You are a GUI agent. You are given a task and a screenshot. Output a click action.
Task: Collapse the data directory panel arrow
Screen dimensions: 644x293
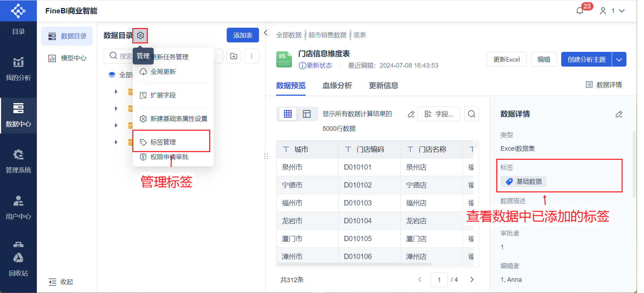pyautogui.click(x=266, y=33)
